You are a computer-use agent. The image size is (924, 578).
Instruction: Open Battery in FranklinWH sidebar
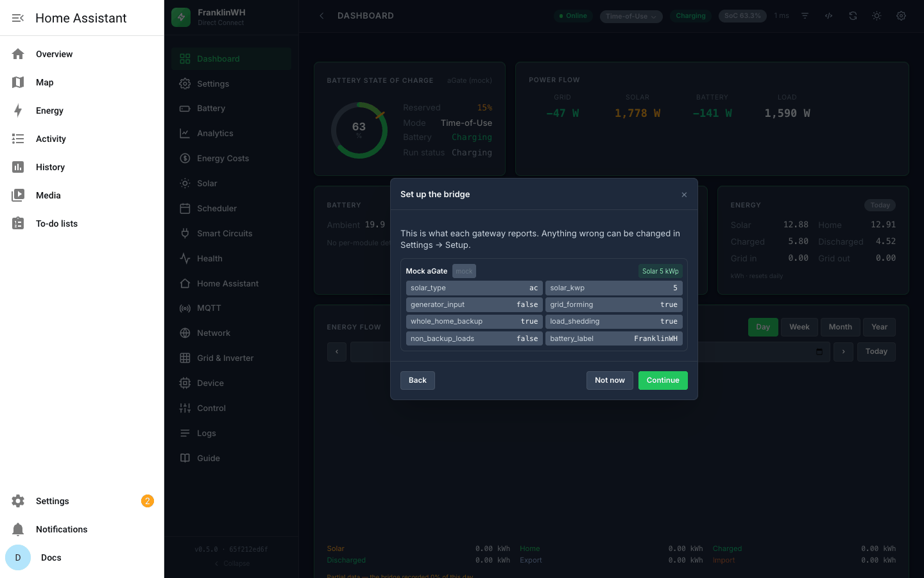click(231, 109)
